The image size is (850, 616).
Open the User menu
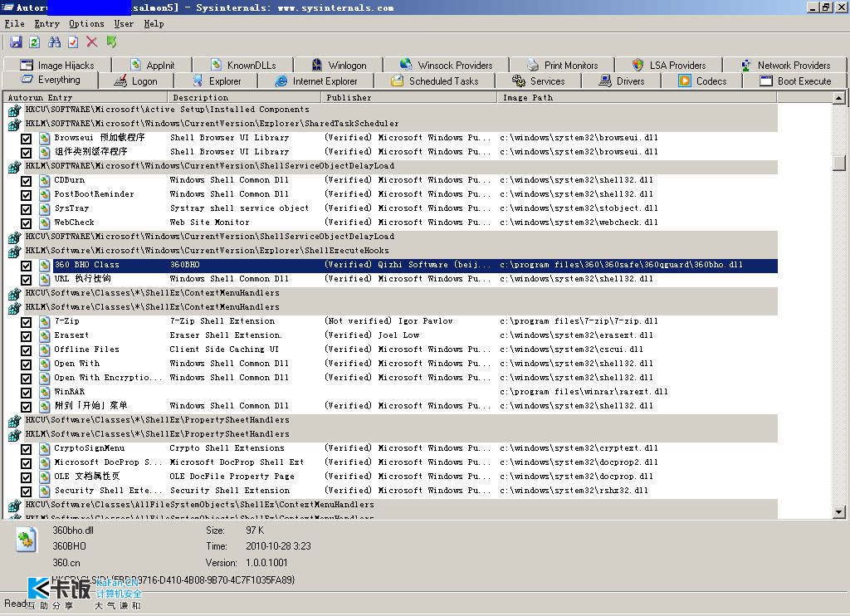coord(124,24)
